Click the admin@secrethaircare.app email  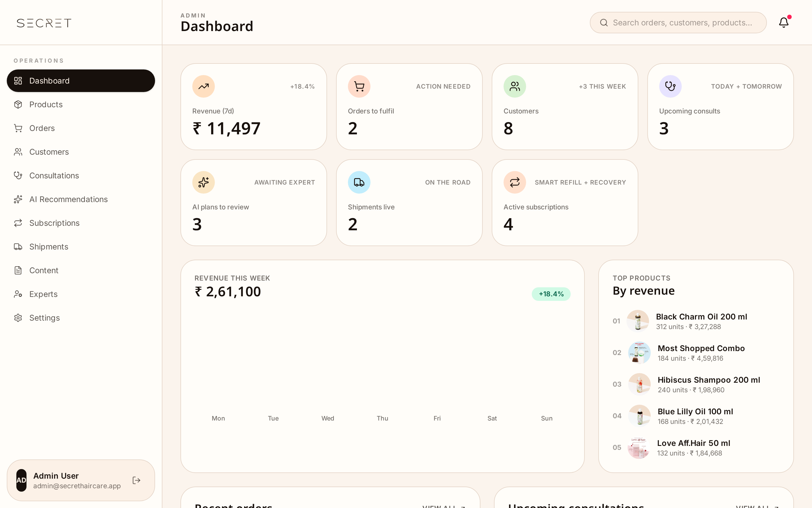coord(77,486)
